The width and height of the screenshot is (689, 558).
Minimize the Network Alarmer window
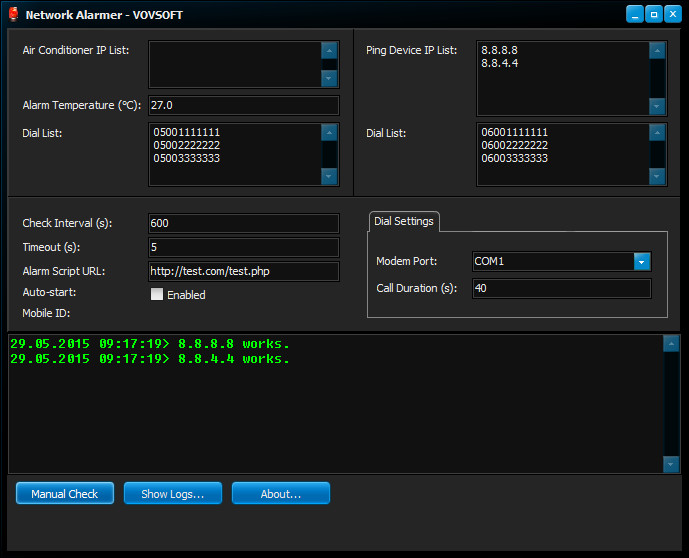click(635, 14)
